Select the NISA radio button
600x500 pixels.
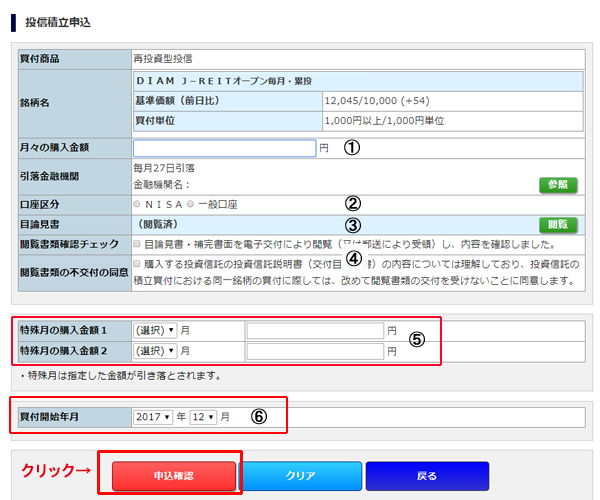pyautogui.click(x=138, y=204)
